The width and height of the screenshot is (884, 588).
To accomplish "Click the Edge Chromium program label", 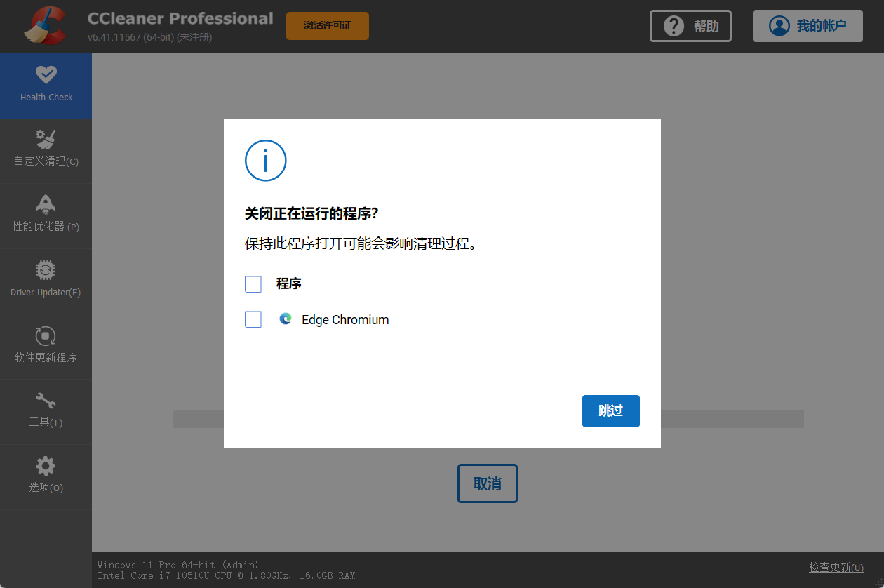I will pyautogui.click(x=345, y=320).
